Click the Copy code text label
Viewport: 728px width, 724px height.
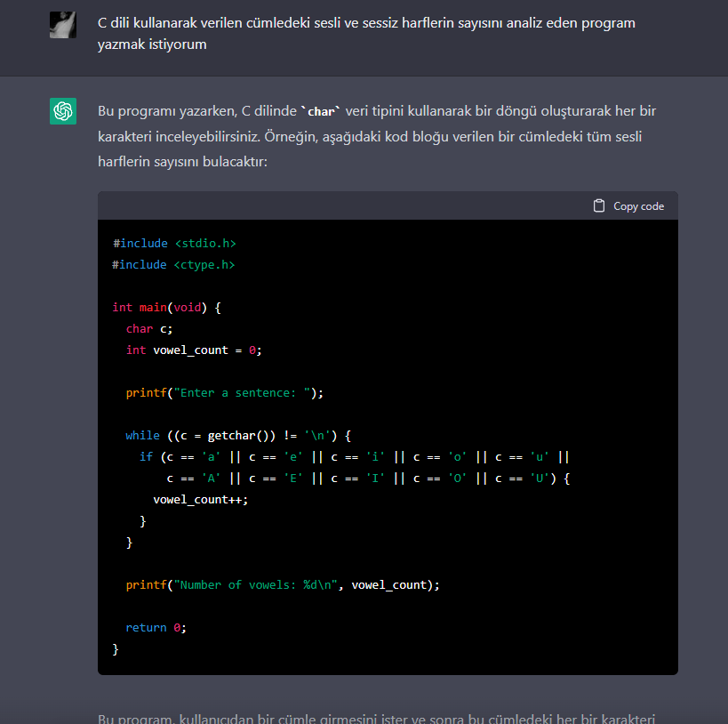coord(638,206)
